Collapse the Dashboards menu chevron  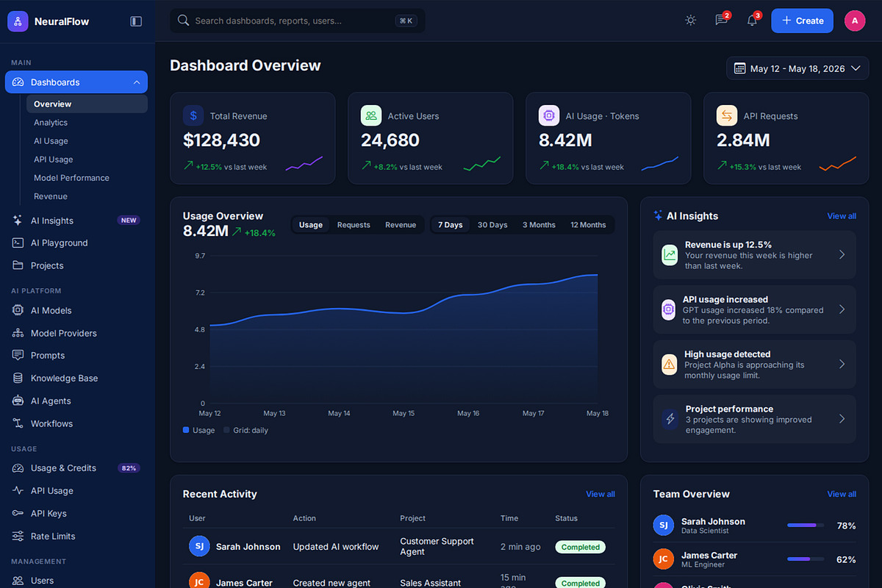137,82
